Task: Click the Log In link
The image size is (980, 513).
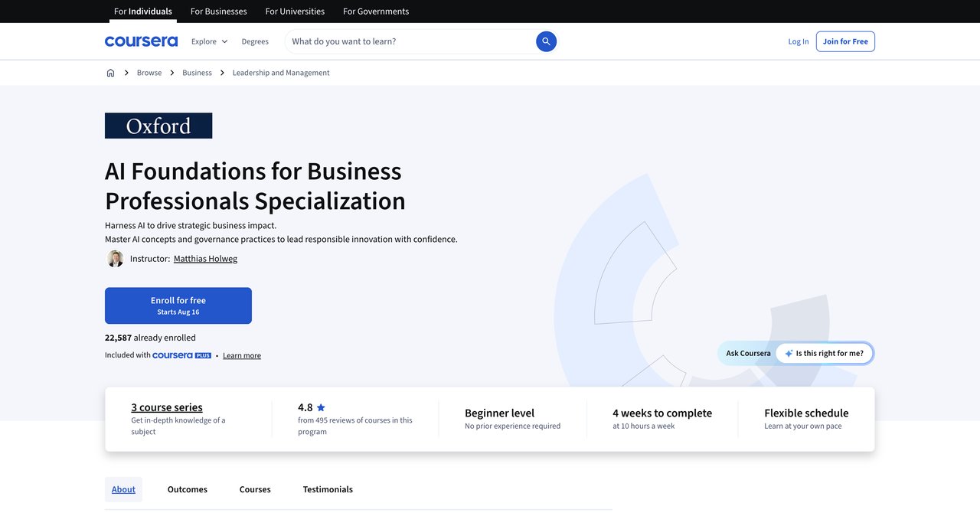Action: [799, 41]
